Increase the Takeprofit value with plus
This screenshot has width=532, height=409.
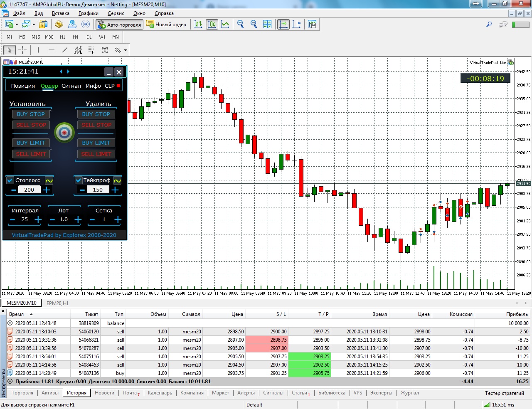tap(115, 190)
